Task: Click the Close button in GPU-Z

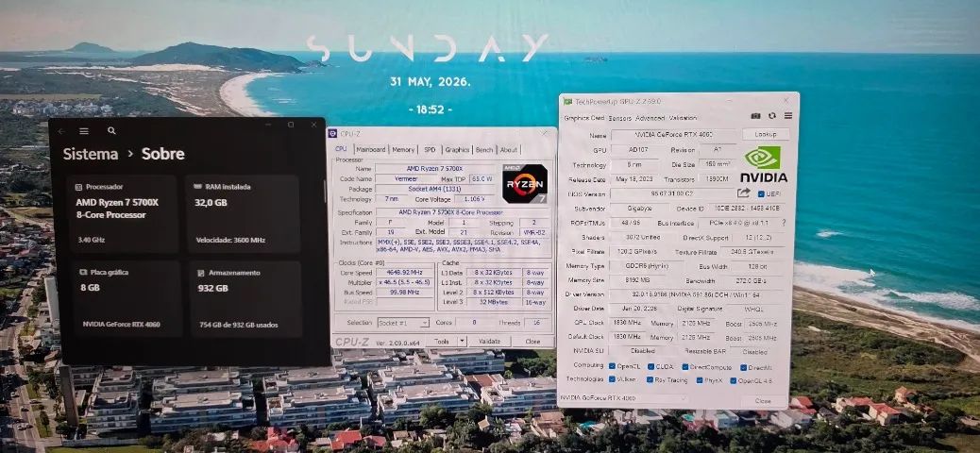Action: [763, 400]
